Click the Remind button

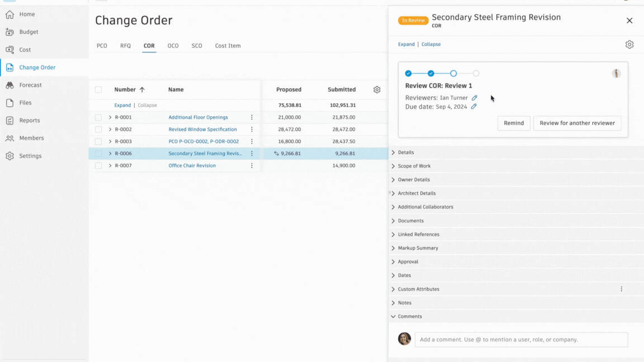click(513, 123)
